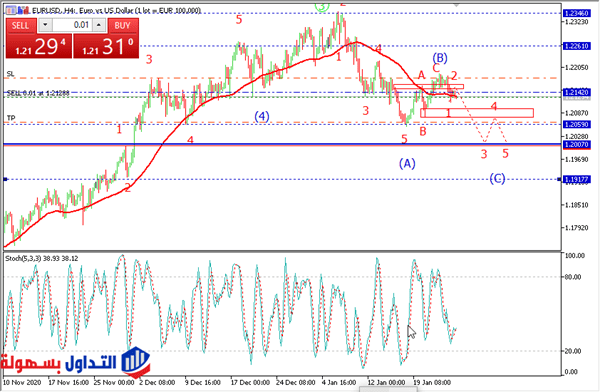
Task: Click the 10 Nov 2020 date label
Action: (22, 382)
